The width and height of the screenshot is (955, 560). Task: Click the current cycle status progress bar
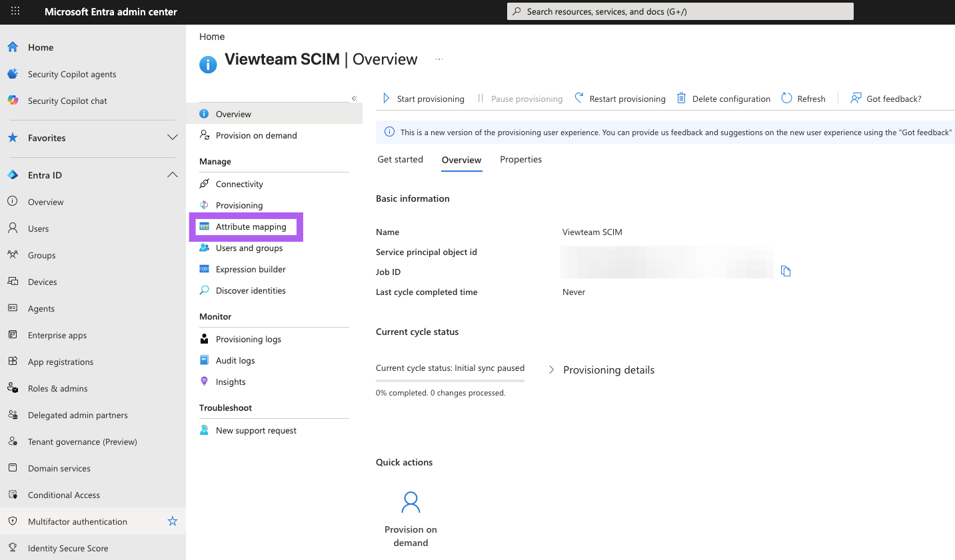pyautogui.click(x=451, y=380)
